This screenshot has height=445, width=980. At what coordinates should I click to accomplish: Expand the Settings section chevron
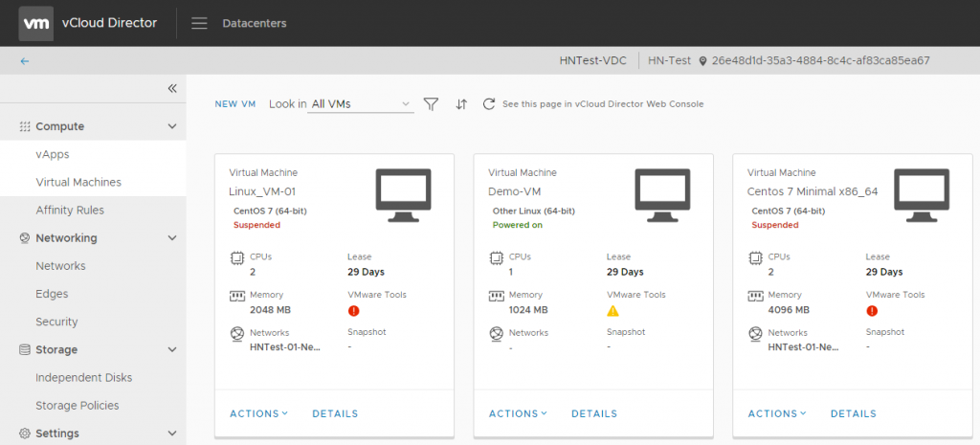click(x=172, y=434)
